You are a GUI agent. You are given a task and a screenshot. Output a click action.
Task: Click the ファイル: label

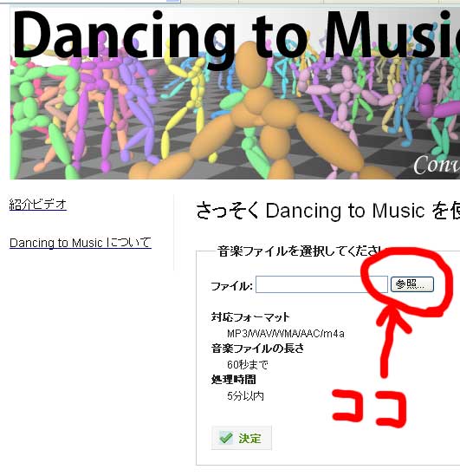pos(231,285)
